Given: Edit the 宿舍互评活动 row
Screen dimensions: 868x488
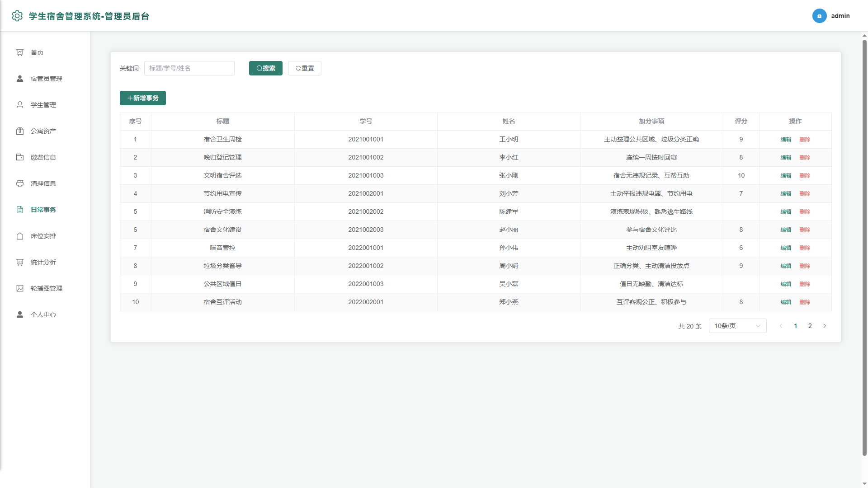Looking at the screenshot, I should tap(786, 302).
